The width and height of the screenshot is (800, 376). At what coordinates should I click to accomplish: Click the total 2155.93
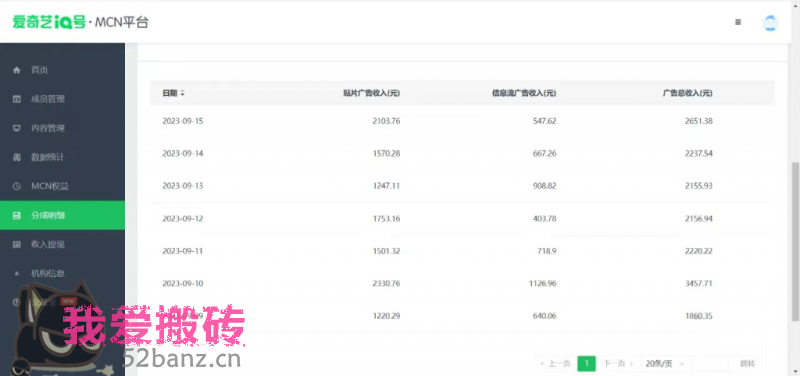click(x=699, y=186)
